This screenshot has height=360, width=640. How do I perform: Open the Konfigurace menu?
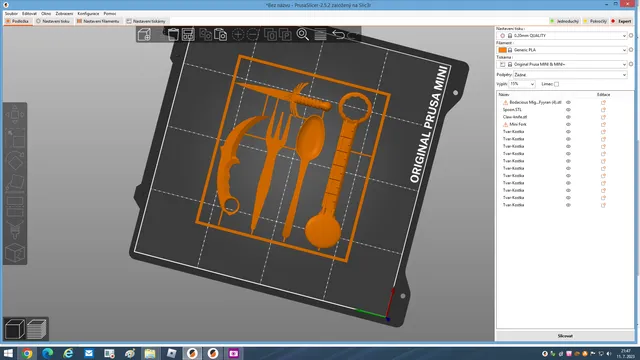tap(88, 13)
